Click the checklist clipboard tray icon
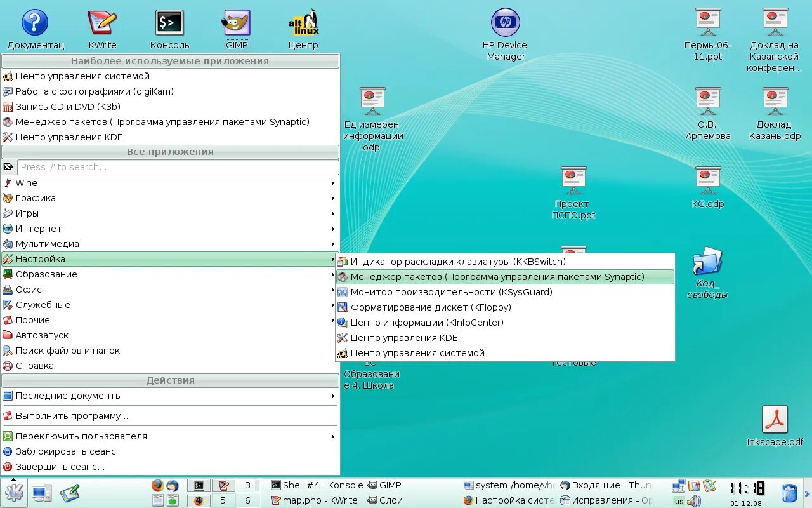The width and height of the screenshot is (812, 508). pos(709,486)
